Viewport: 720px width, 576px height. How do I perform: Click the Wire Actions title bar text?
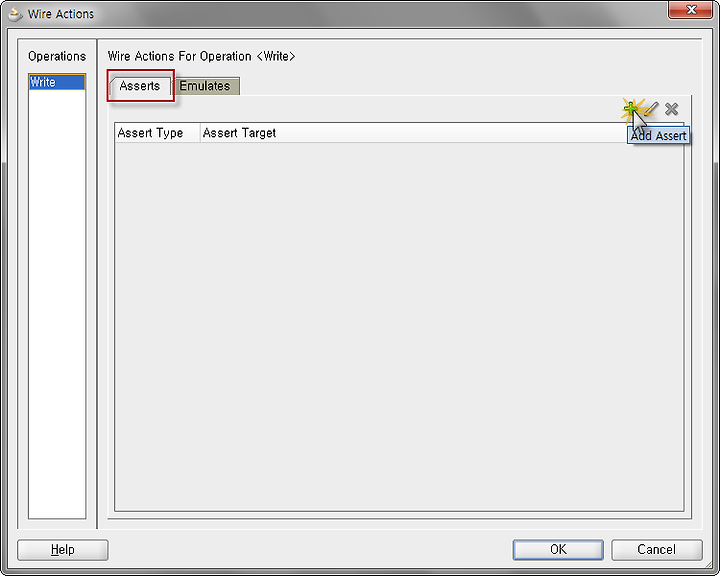pyautogui.click(x=61, y=14)
